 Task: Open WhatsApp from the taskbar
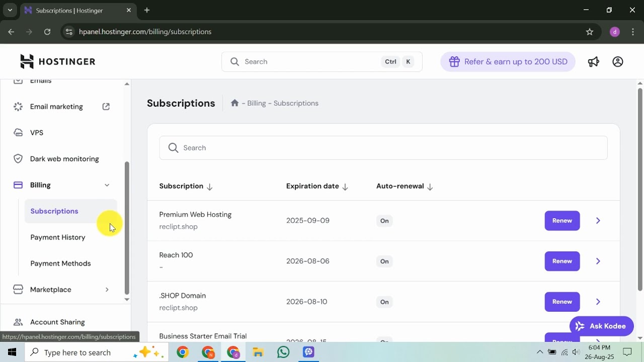coord(283,352)
